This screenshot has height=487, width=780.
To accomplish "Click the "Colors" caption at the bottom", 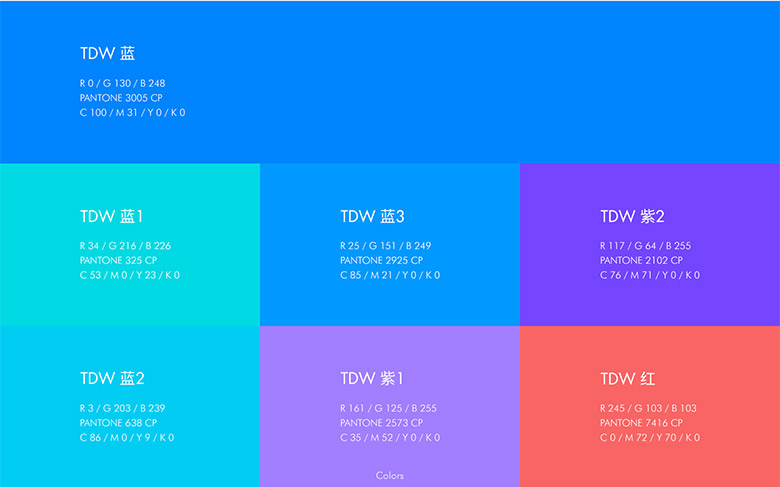I will (x=390, y=476).
